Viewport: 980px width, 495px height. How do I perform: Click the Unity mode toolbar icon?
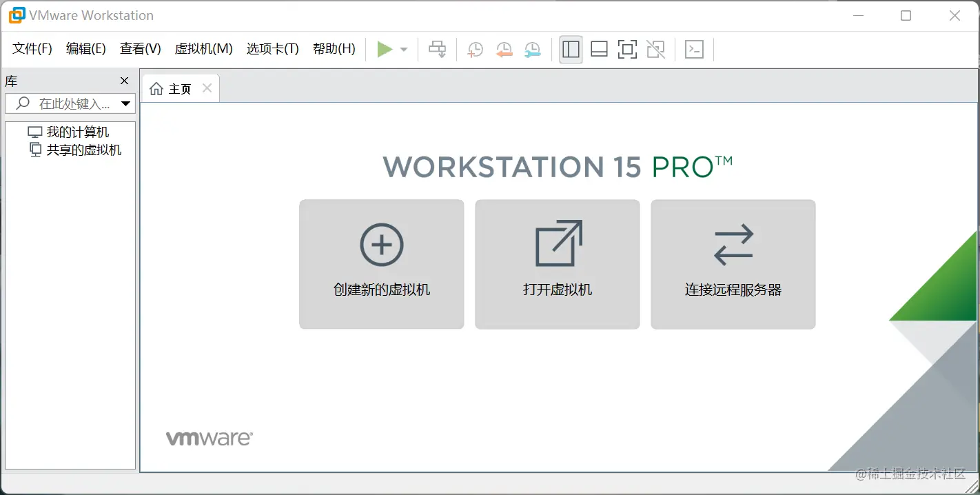(656, 50)
